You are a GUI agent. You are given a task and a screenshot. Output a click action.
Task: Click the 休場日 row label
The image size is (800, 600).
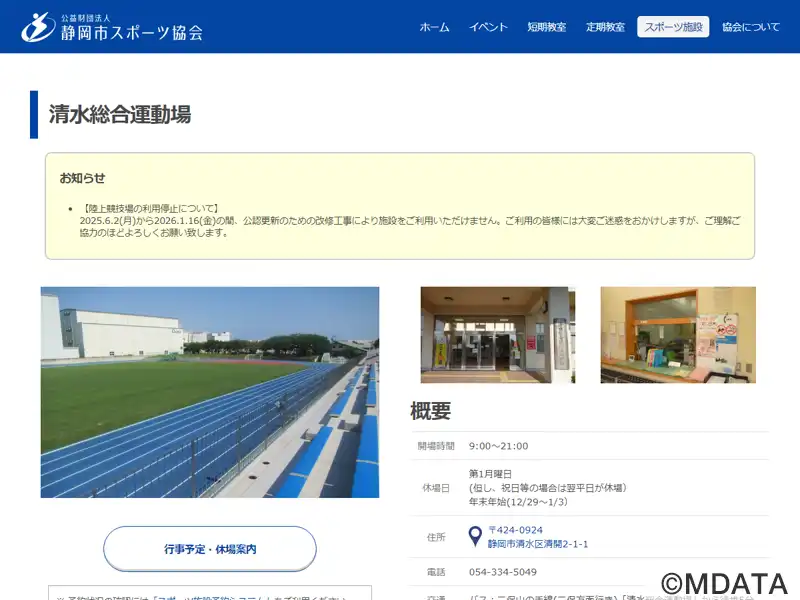click(436, 488)
